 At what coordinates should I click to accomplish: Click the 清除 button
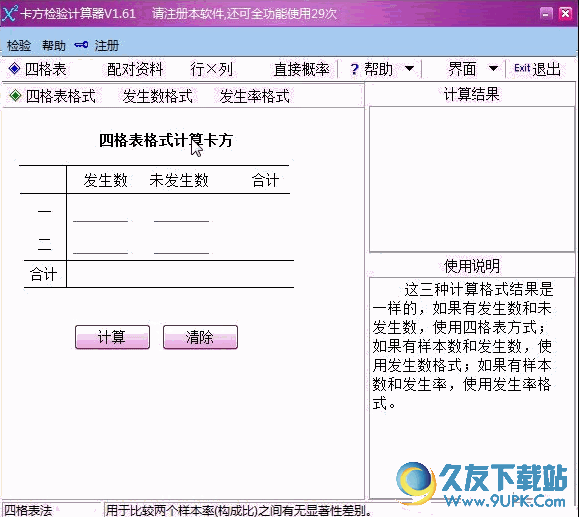[x=200, y=337]
